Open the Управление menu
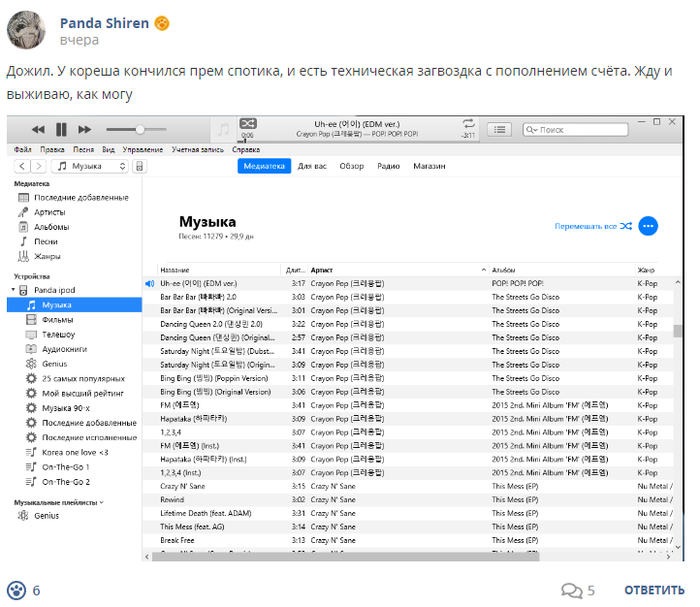The image size is (700, 607). [x=143, y=149]
